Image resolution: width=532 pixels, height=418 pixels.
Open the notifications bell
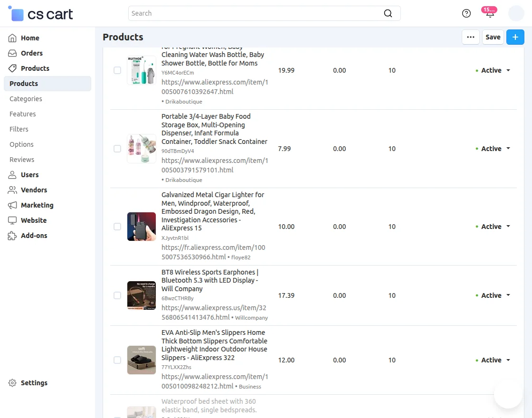pos(490,14)
